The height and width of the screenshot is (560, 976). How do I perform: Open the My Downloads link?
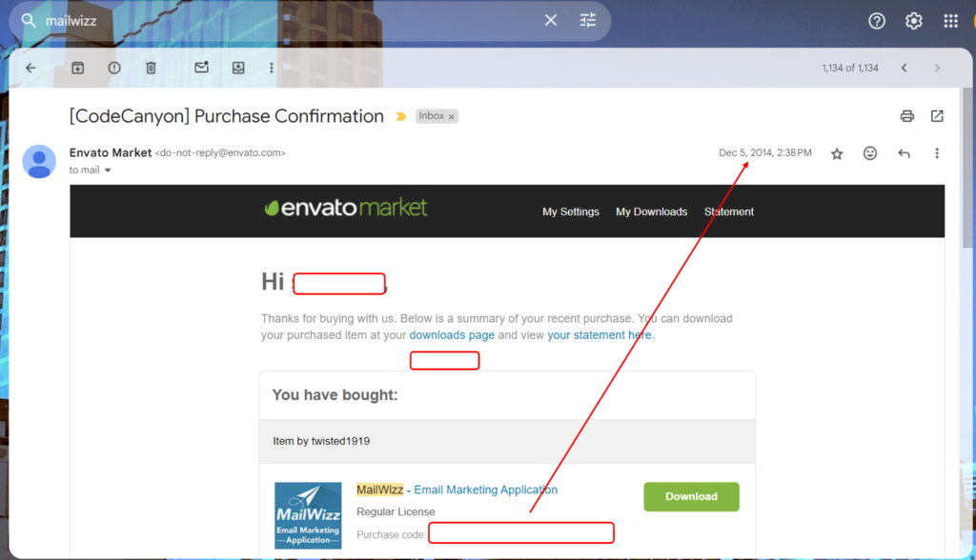[x=652, y=212]
